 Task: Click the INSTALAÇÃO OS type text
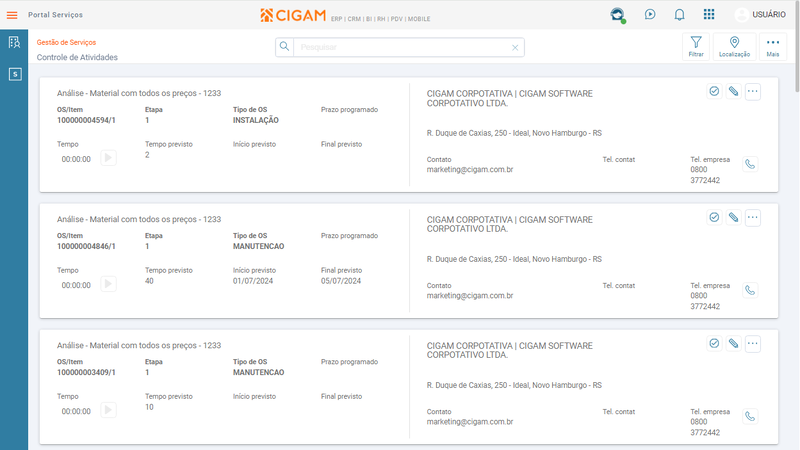[x=256, y=120]
